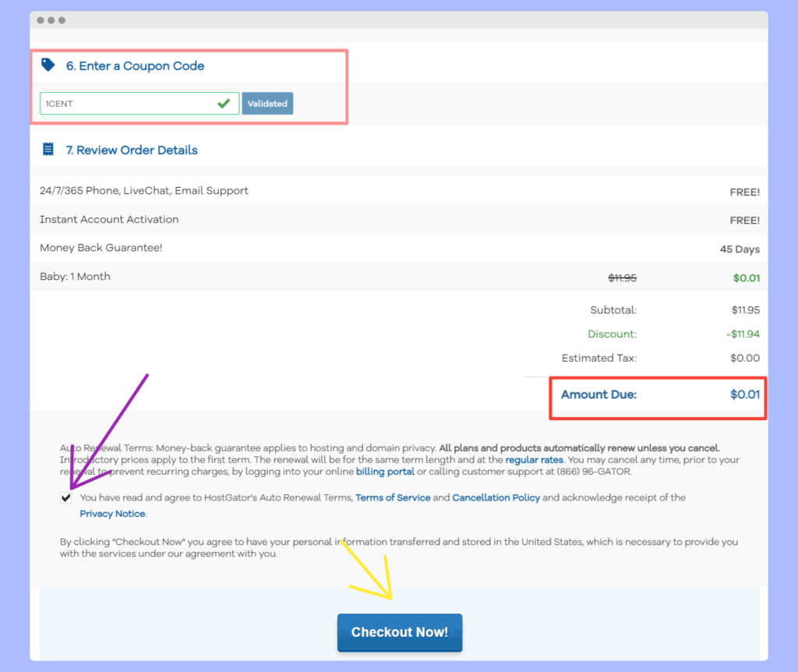Click the green checkmark in the coupon field

point(224,103)
